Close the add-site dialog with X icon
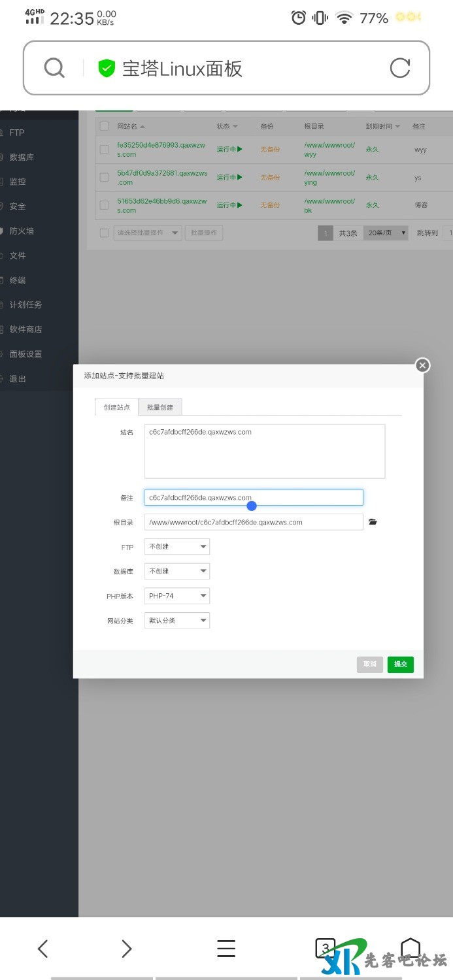Viewport: 453px width, 980px height. coord(422,365)
